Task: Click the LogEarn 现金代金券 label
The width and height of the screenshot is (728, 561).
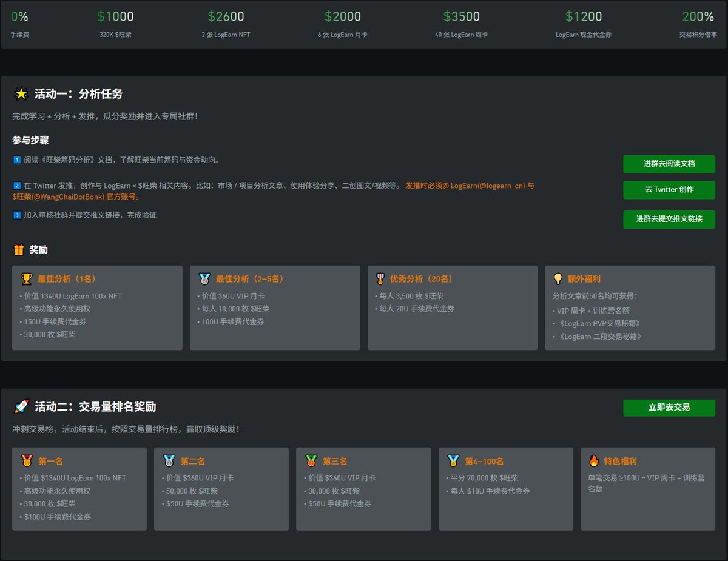Action: point(584,35)
